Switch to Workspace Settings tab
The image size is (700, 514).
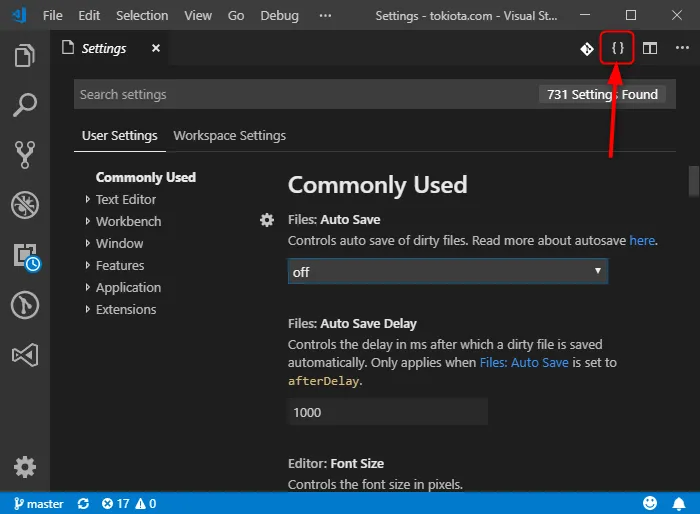click(x=229, y=135)
